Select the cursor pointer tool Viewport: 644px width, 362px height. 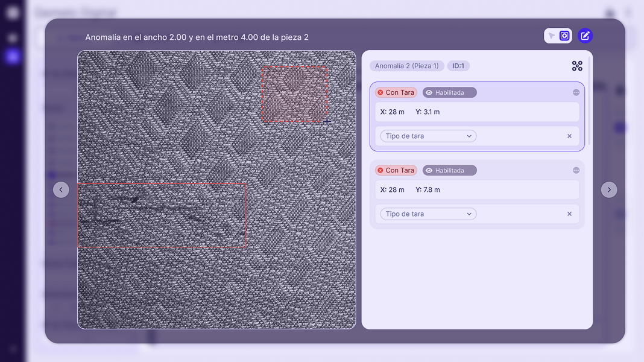click(x=551, y=36)
